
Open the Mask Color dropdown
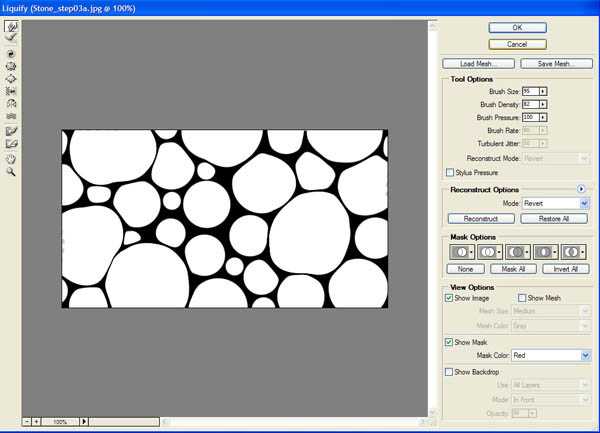(x=586, y=355)
